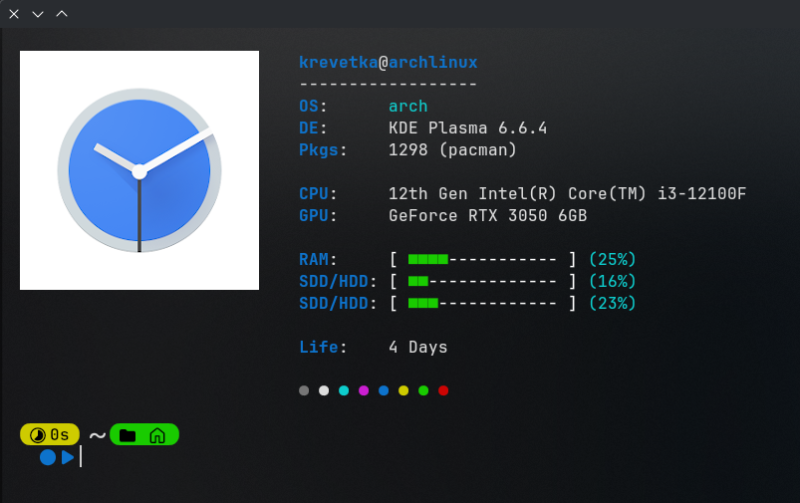Click the blue triangle prompt arrow
The width and height of the screenshot is (800, 503).
coord(67,457)
